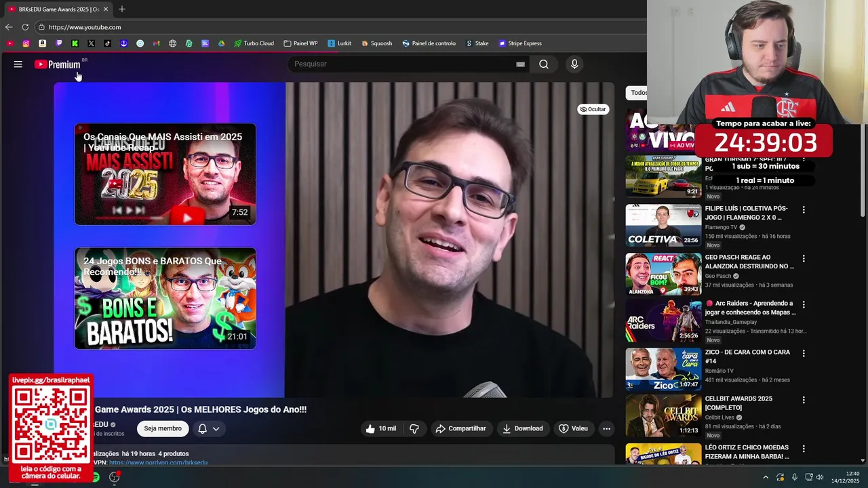The height and width of the screenshot is (488, 868).
Task: Click the Valeu super thanks button
Action: pos(573,428)
